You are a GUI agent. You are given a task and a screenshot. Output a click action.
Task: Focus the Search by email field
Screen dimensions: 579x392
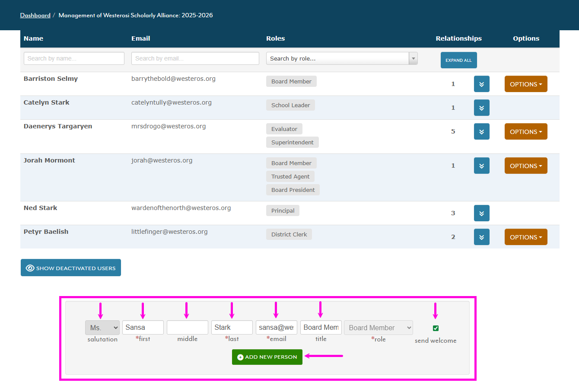pos(195,58)
